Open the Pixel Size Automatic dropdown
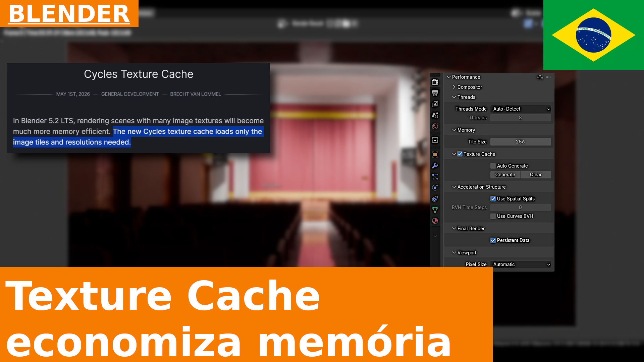644x362 pixels. coord(521,264)
